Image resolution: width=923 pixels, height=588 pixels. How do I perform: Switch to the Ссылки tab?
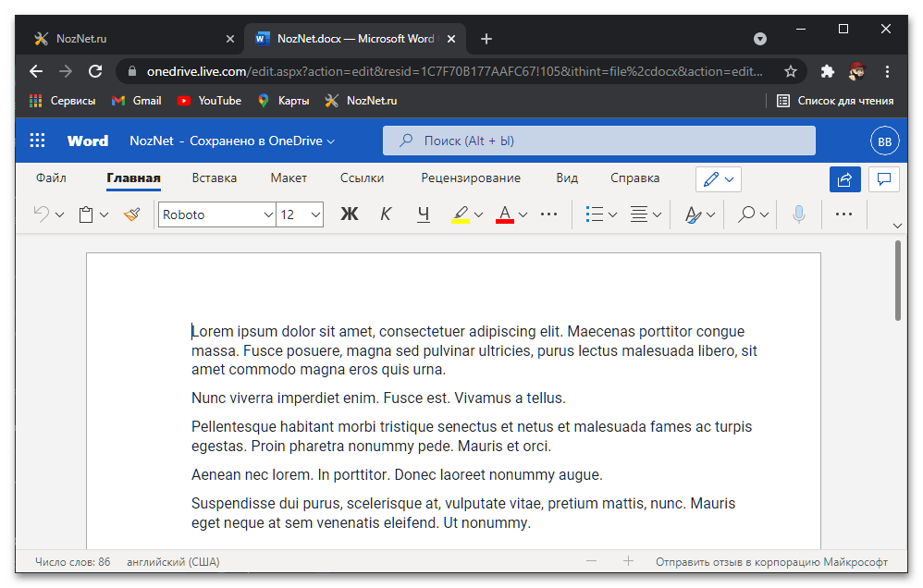point(362,178)
